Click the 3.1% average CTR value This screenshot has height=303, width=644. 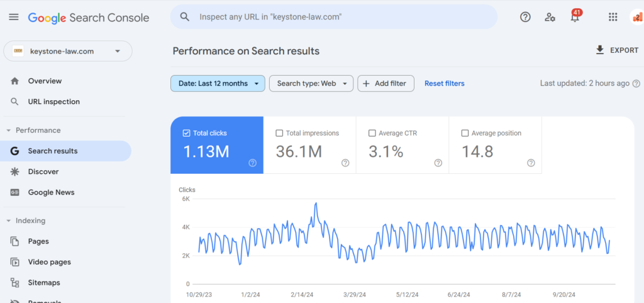(386, 152)
